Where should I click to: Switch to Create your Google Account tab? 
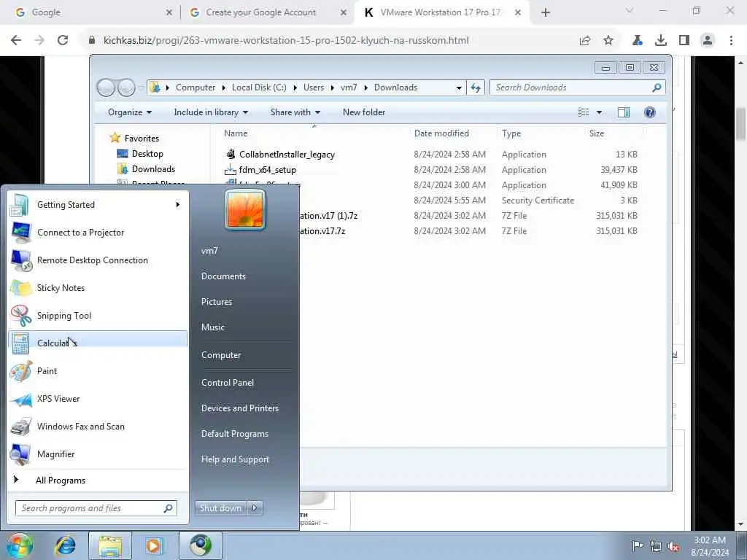267,13
